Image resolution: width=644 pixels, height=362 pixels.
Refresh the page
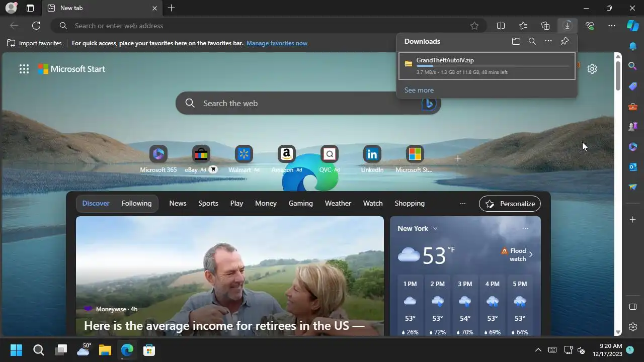click(x=36, y=26)
